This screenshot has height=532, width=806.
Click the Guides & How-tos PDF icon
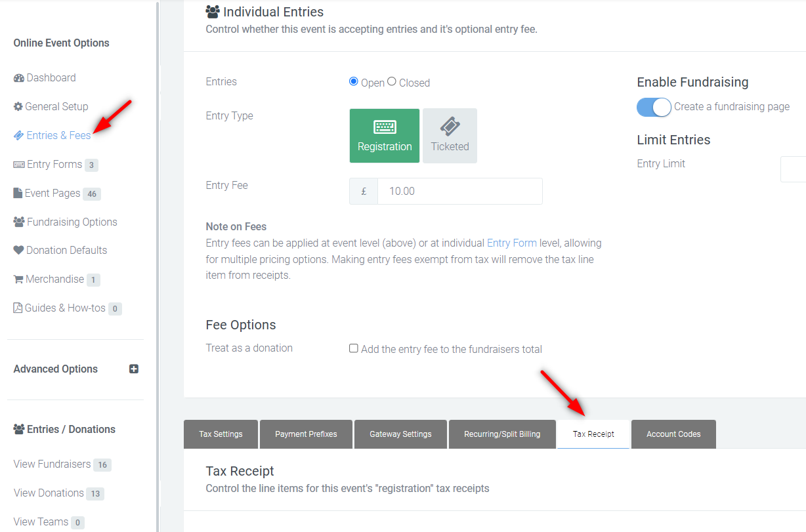(x=18, y=308)
